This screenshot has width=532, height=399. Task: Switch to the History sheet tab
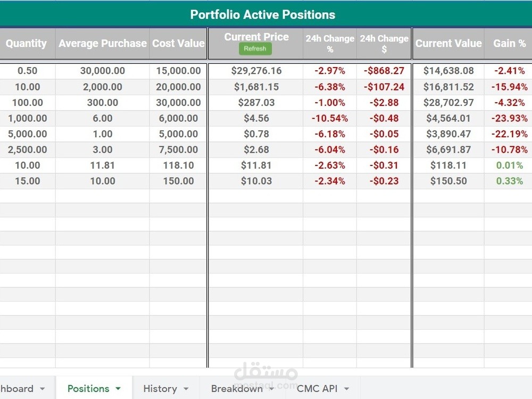(x=160, y=389)
